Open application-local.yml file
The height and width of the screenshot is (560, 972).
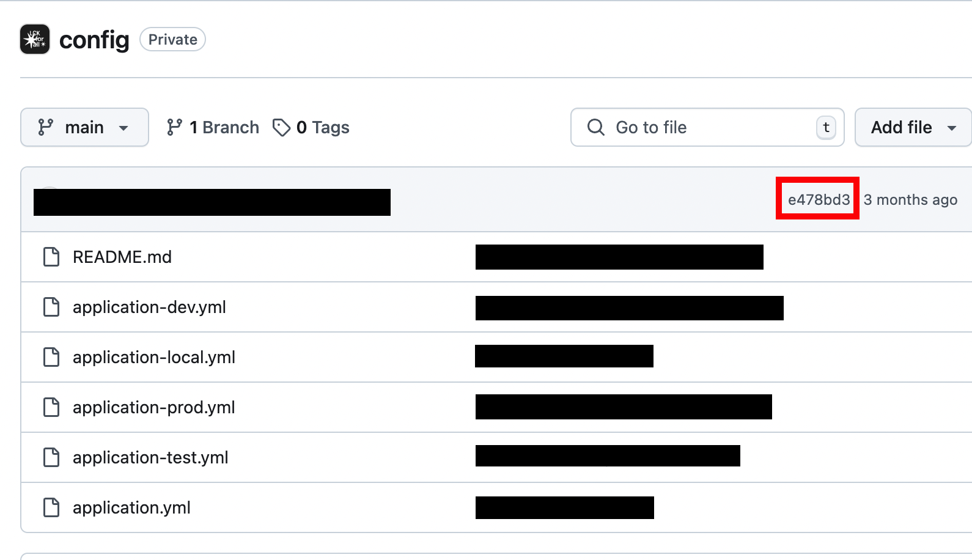pyautogui.click(x=154, y=357)
